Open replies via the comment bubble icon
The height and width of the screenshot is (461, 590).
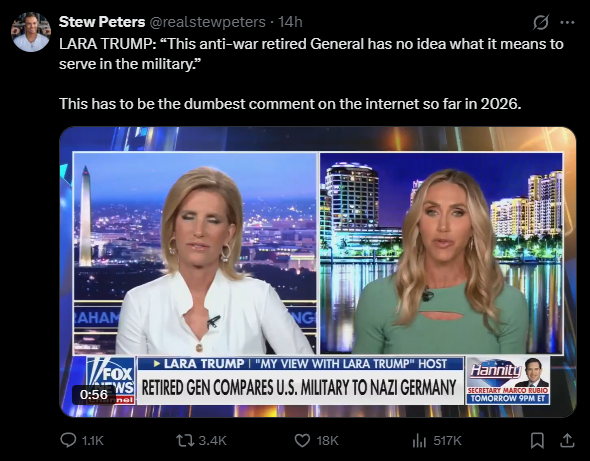(68, 440)
